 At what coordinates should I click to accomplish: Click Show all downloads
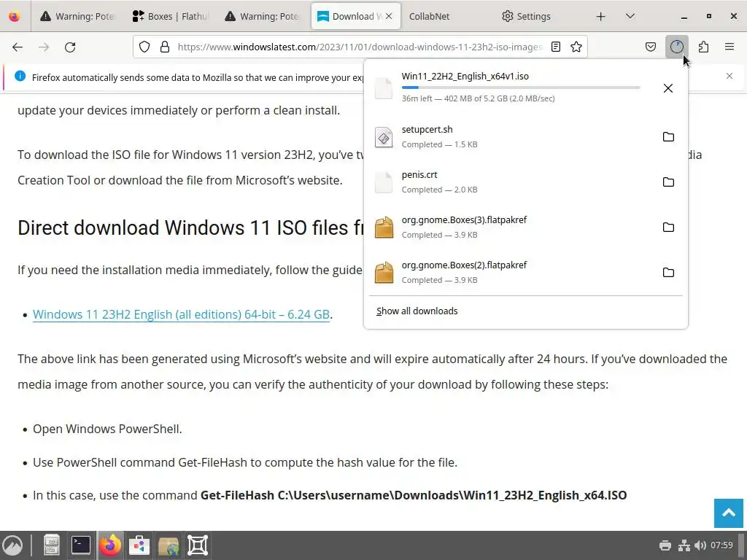pos(417,311)
